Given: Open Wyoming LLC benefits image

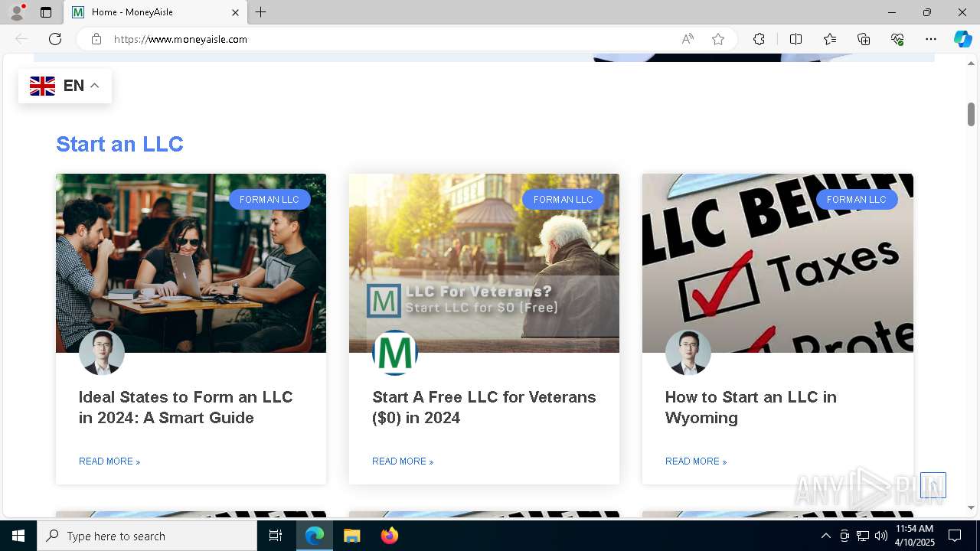Looking at the screenshot, I should click(x=778, y=263).
